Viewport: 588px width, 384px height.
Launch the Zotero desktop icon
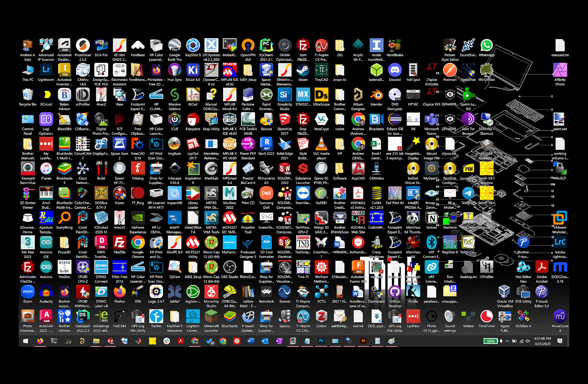(x=321, y=319)
